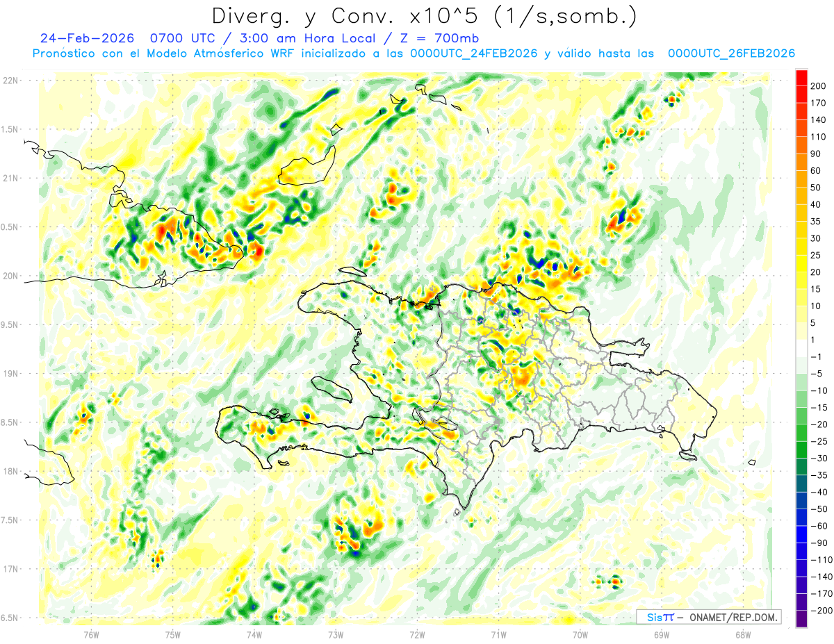Click the "21N" latitude axis label
The width and height of the screenshot is (834, 644).
pyautogui.click(x=10, y=178)
